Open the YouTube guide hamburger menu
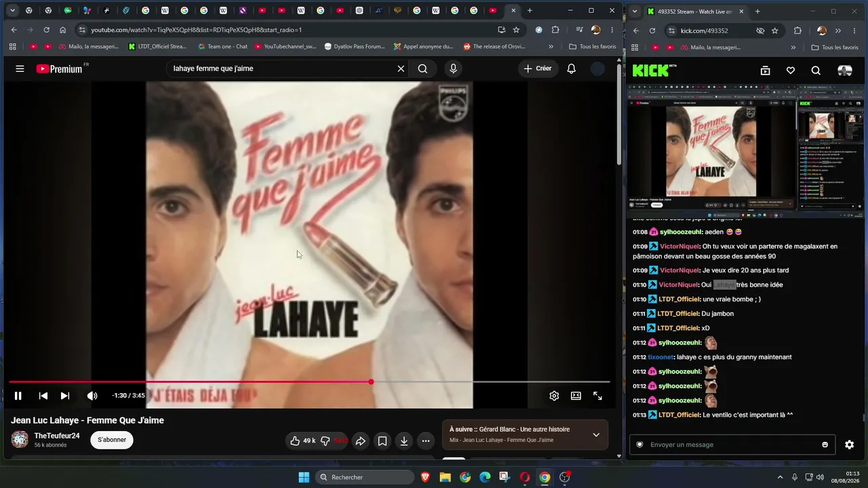868x488 pixels. [20, 68]
